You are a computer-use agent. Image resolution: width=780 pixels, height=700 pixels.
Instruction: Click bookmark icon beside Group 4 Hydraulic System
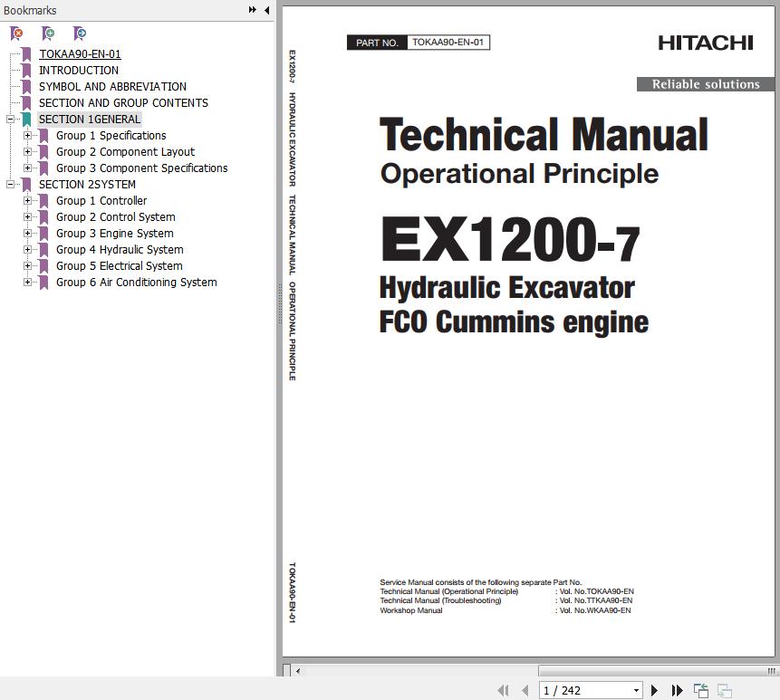point(43,250)
